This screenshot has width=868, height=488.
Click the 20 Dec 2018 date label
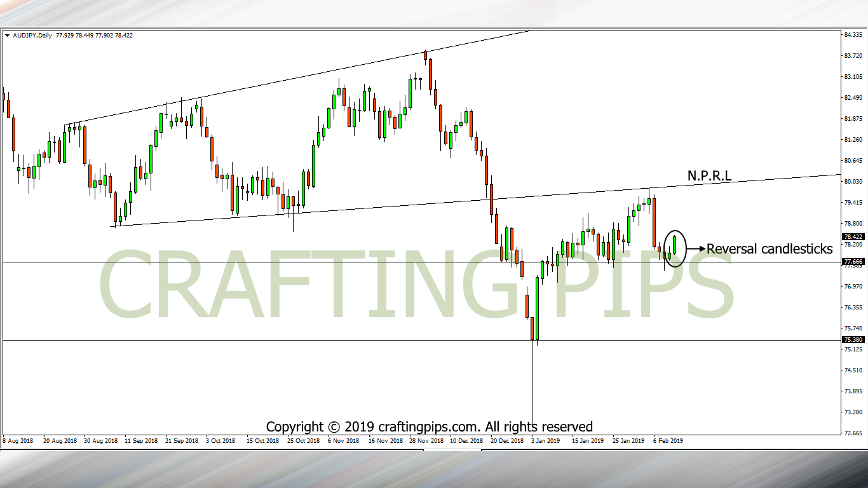[507, 440]
